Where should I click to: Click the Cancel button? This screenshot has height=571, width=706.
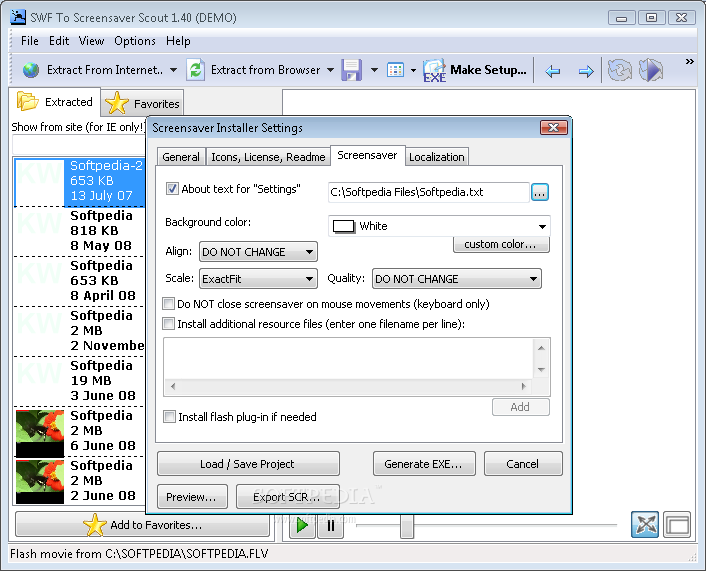(523, 464)
